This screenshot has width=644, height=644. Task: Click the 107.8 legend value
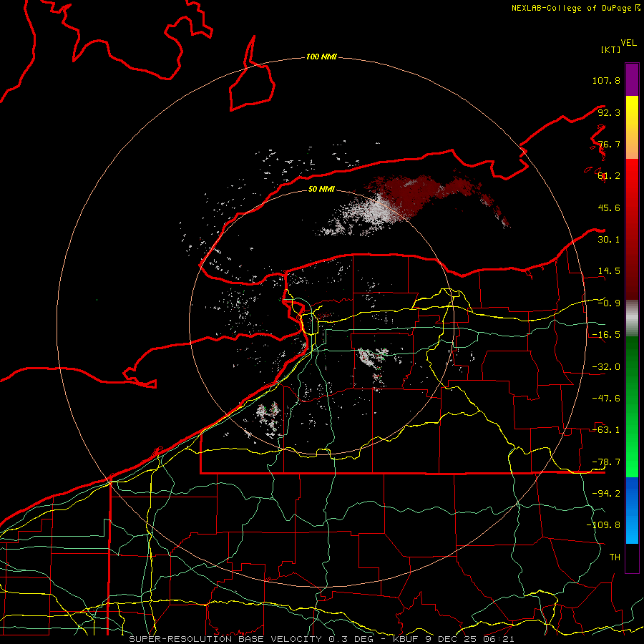point(606,80)
